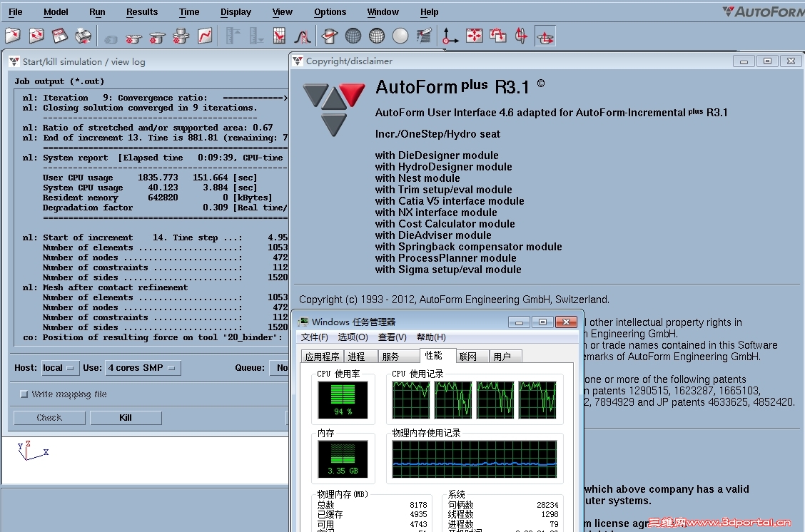Open Task Manager 帮助(H) menu
The height and width of the screenshot is (532, 805).
[431, 337]
